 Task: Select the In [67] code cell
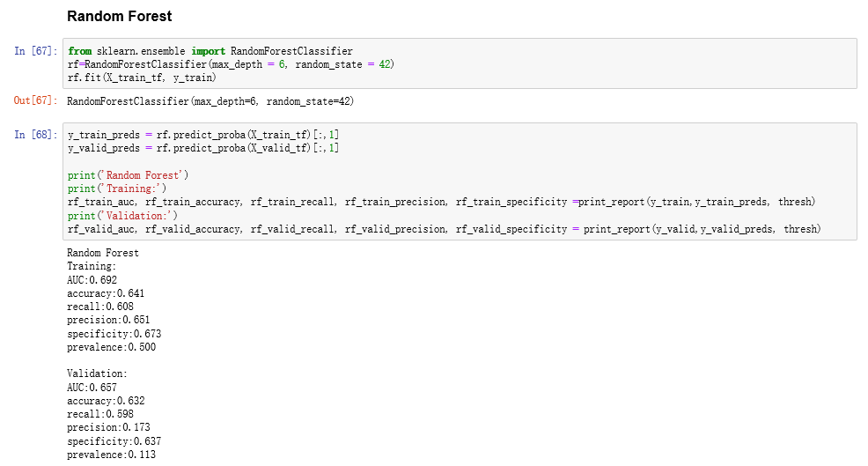pyautogui.click(x=460, y=63)
